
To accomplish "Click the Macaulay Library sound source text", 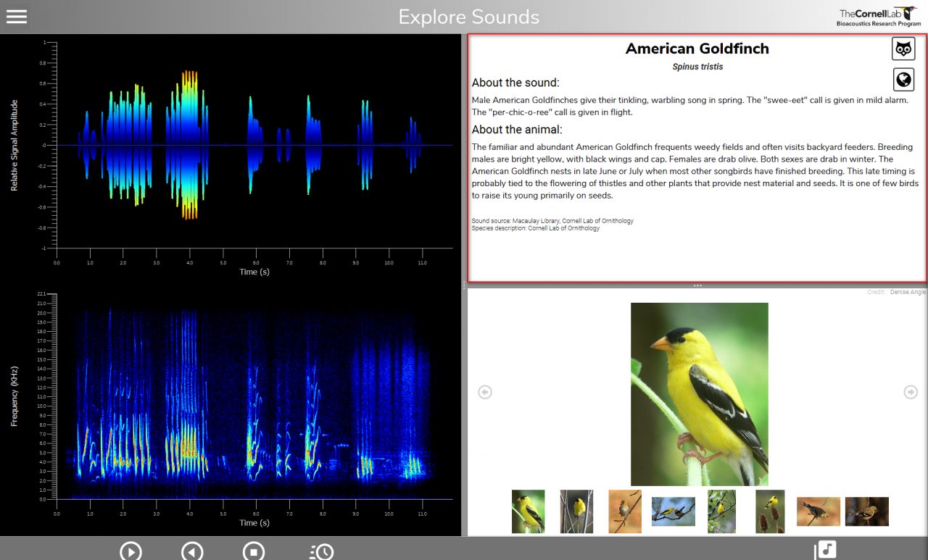I will [x=552, y=220].
